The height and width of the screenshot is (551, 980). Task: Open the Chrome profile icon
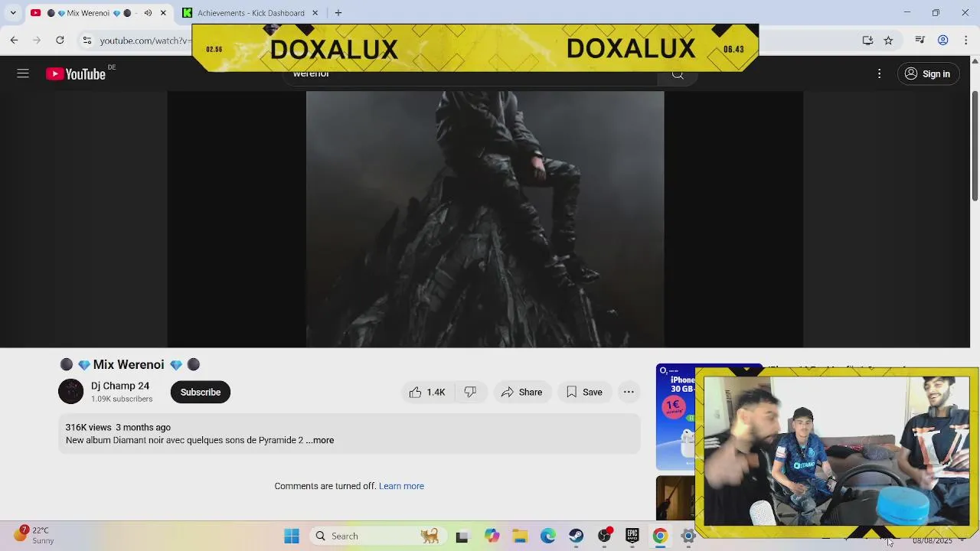[943, 40]
